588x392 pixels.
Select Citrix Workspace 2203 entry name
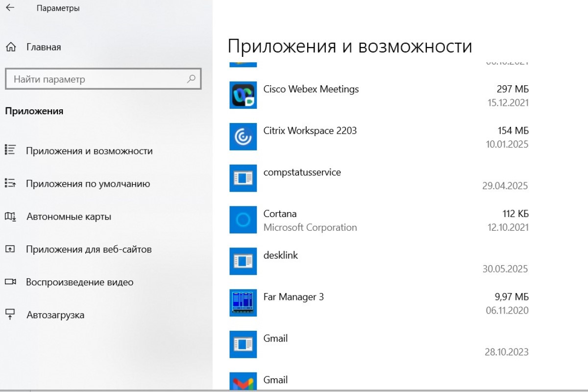[310, 131]
